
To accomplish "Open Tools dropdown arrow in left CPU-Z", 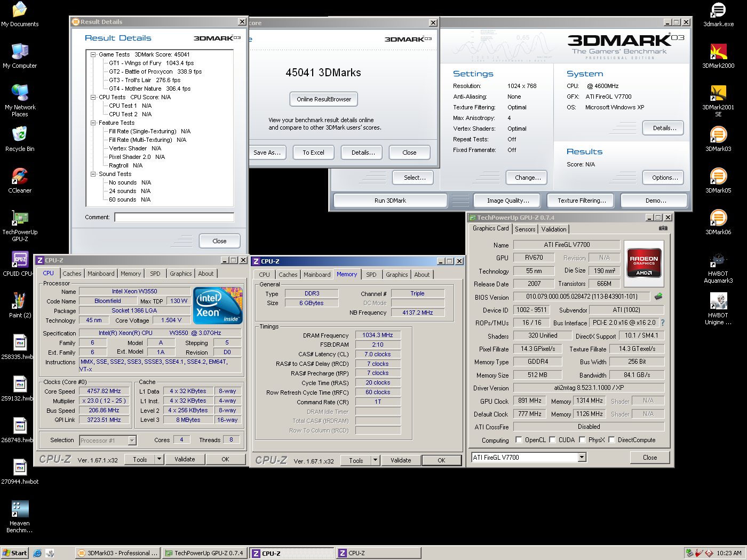I will coord(159,459).
